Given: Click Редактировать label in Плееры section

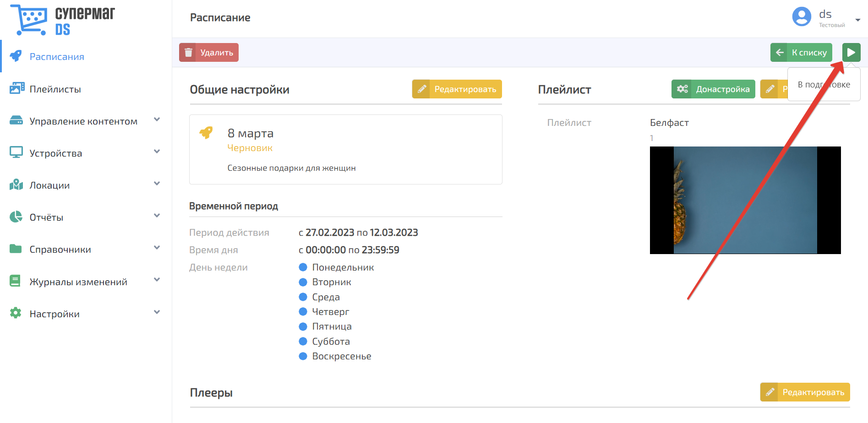Looking at the screenshot, I should [813, 392].
